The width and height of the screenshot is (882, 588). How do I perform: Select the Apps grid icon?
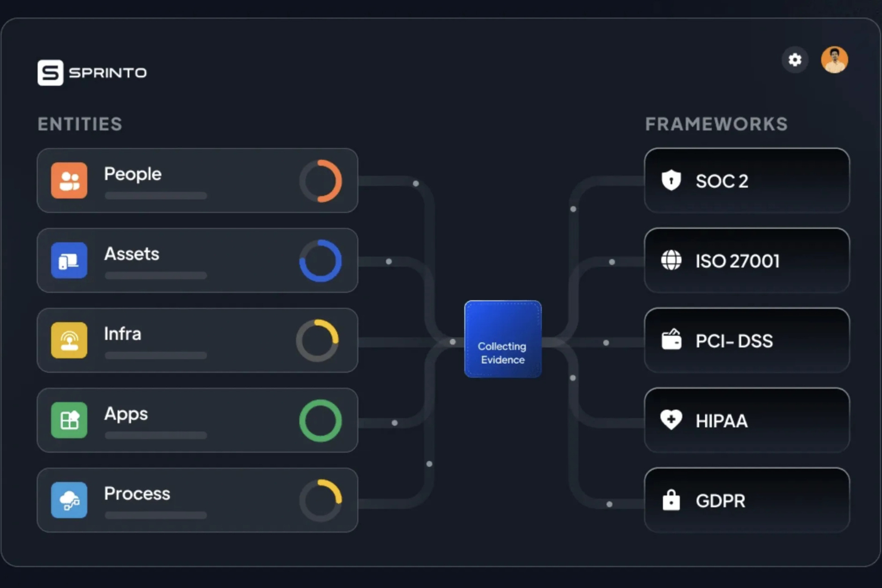(x=69, y=420)
